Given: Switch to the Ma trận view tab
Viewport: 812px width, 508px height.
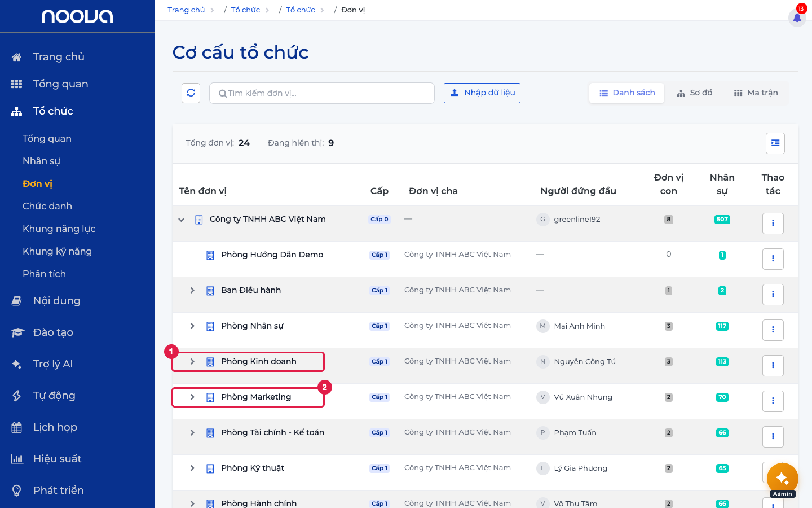Looking at the screenshot, I should pos(756,93).
